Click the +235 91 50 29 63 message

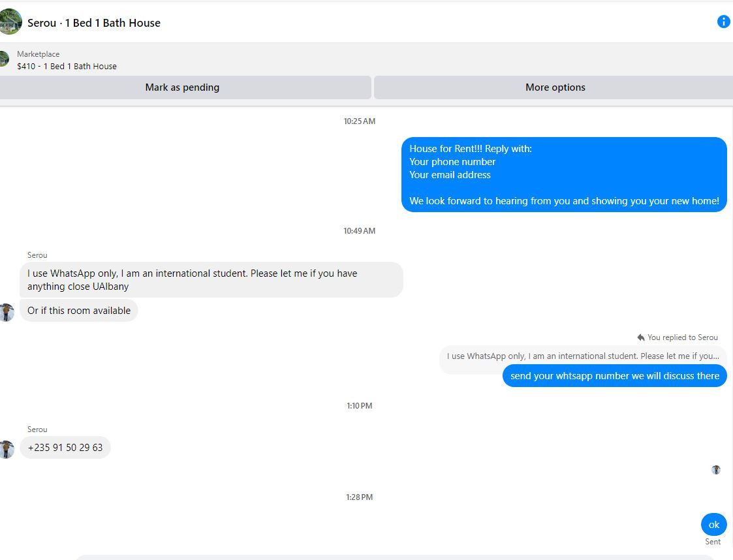(x=65, y=448)
